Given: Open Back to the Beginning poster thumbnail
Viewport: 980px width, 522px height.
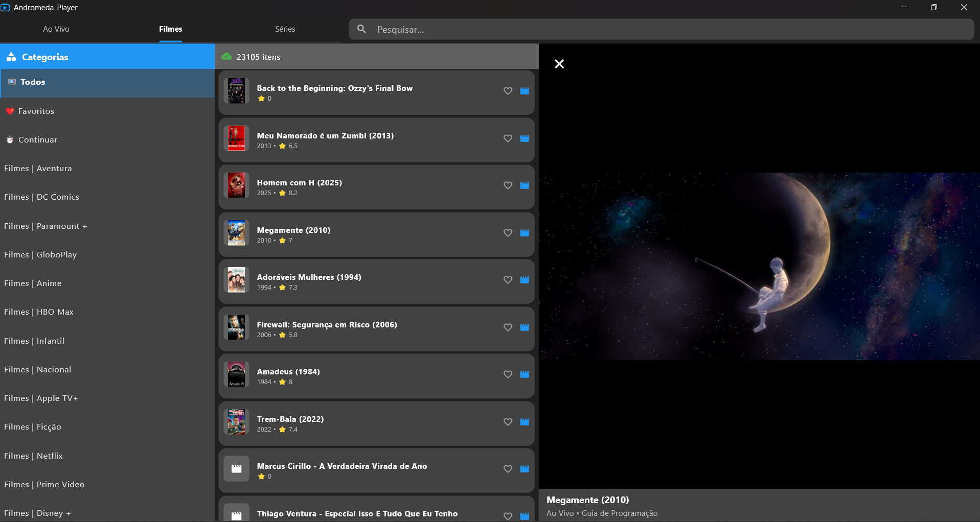Looking at the screenshot, I should click(x=236, y=91).
